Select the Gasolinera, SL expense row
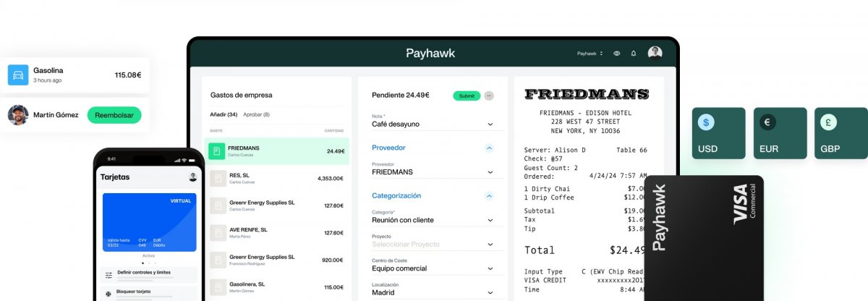This screenshot has height=301, width=868. (x=277, y=287)
